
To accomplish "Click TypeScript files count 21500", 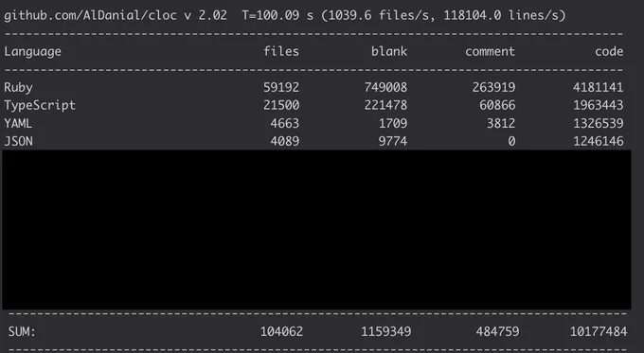I will (x=281, y=105).
